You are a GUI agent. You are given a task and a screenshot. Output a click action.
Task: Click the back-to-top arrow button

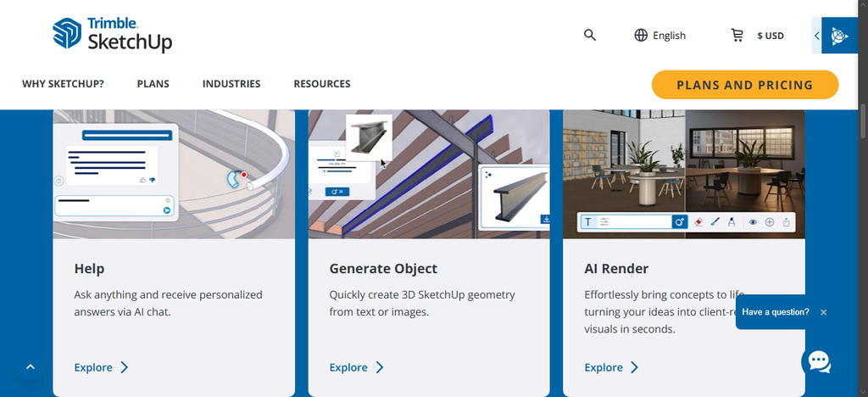click(x=31, y=366)
